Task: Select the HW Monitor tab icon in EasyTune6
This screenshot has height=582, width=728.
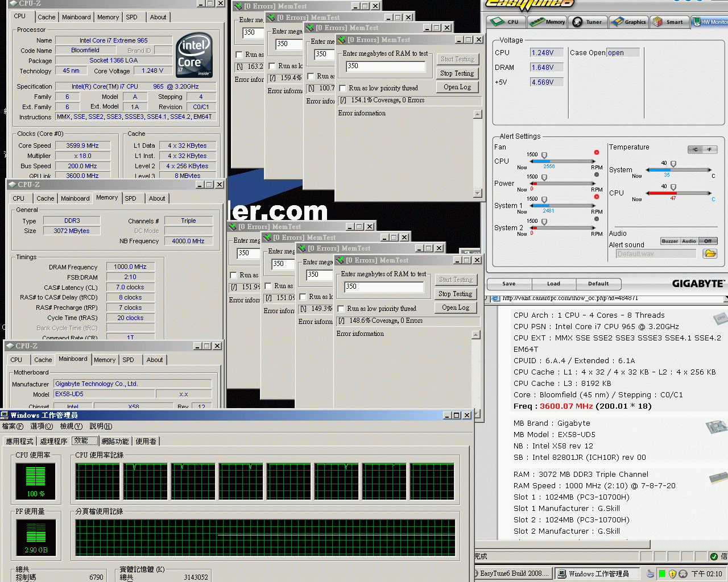Action: pos(697,22)
